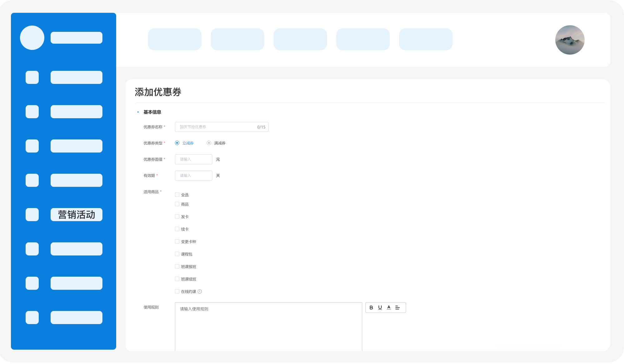Viewport: 624px width, 364px height.
Task: Click the text alignment icon
Action: pyautogui.click(x=397, y=308)
